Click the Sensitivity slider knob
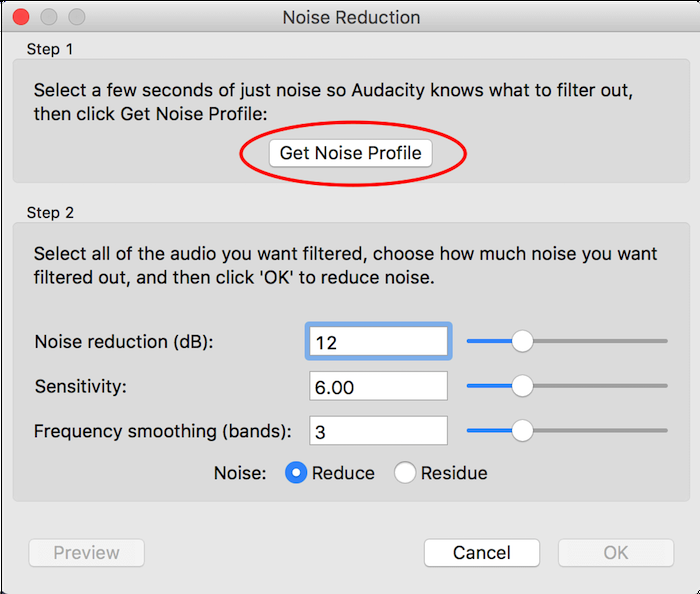700x594 pixels. coord(522,386)
